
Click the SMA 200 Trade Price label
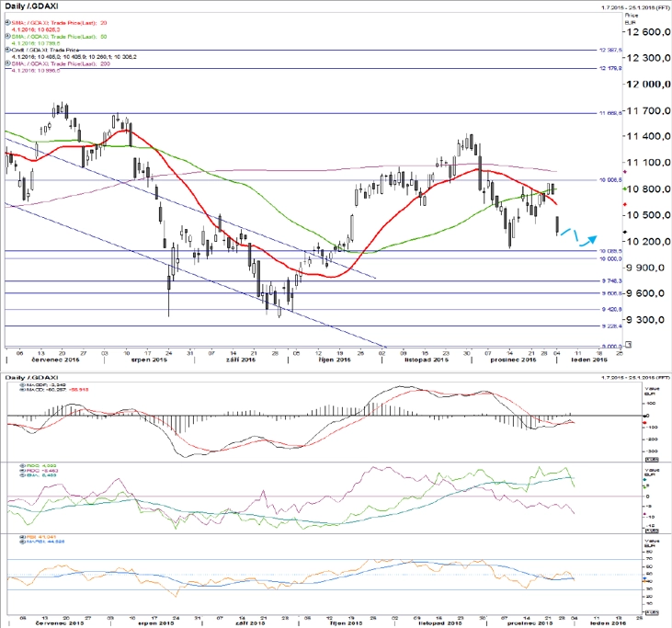coord(61,63)
